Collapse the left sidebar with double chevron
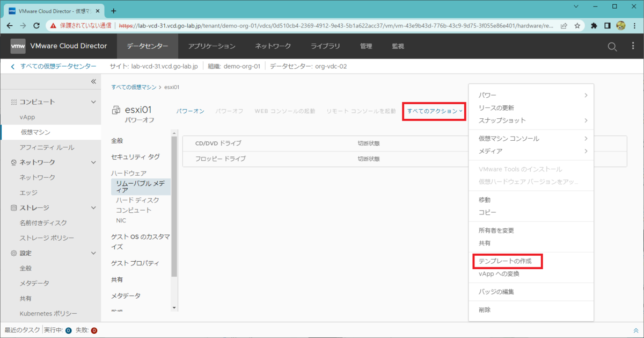Image resolution: width=644 pixels, height=338 pixels. 93,82
